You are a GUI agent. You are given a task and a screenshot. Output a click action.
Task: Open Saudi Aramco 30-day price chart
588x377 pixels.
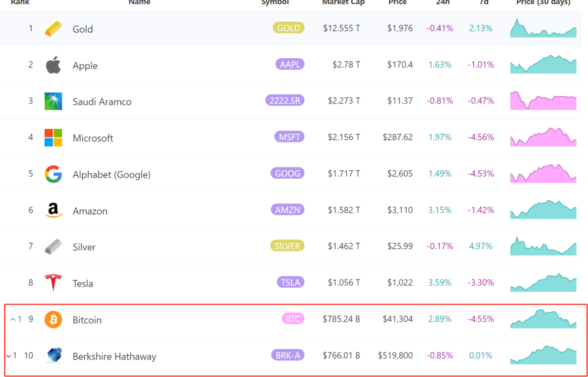click(543, 101)
